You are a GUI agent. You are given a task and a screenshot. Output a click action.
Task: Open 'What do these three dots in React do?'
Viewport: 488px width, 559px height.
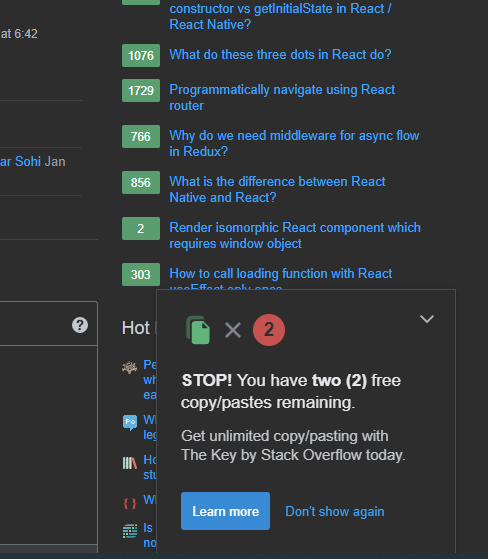tap(280, 55)
